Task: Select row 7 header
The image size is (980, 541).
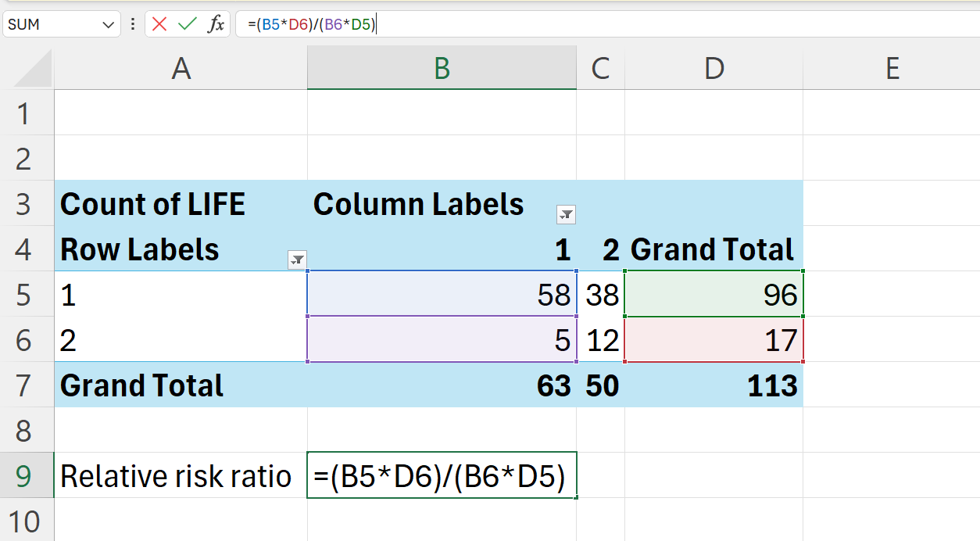Action: tap(27, 385)
